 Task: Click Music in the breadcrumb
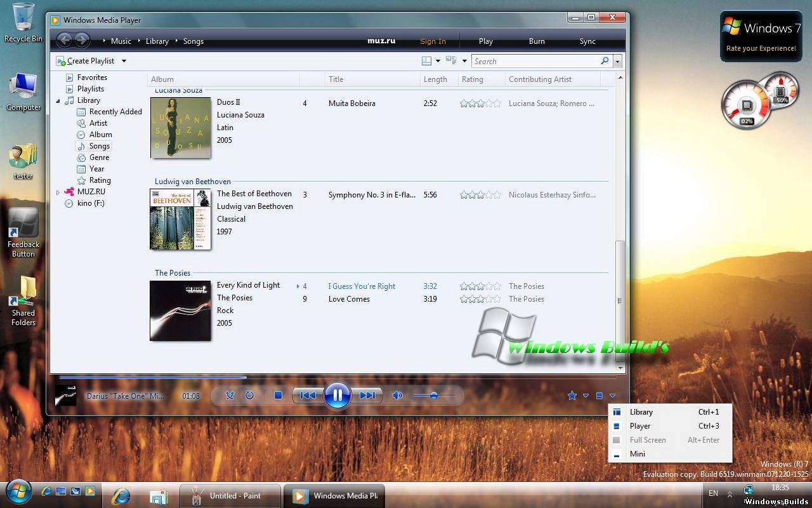pos(121,41)
